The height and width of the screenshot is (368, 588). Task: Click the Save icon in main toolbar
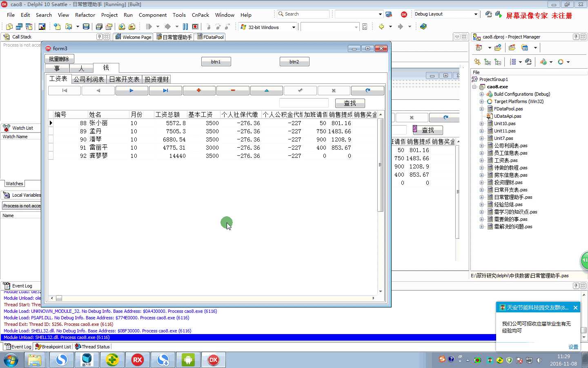tap(86, 27)
